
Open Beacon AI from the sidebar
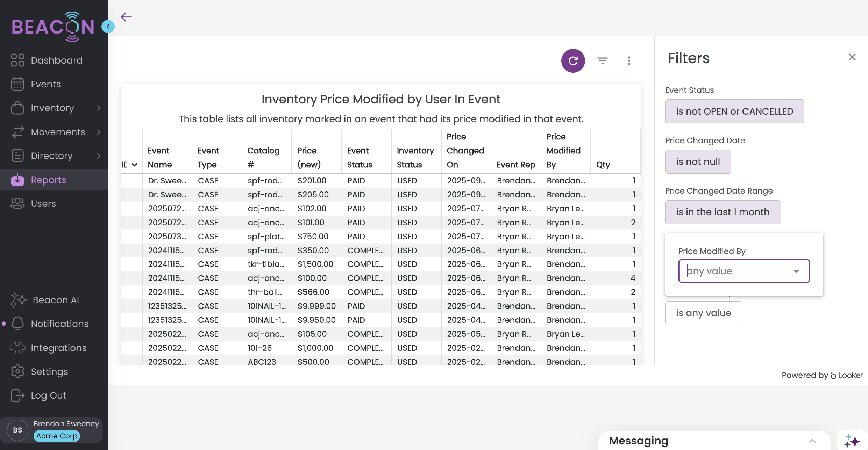pos(56,300)
